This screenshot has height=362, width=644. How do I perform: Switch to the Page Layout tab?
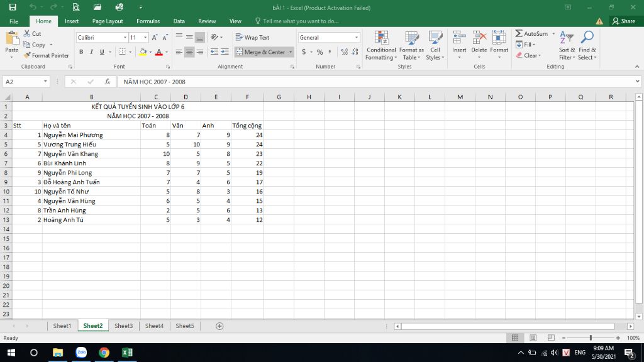[x=108, y=21]
